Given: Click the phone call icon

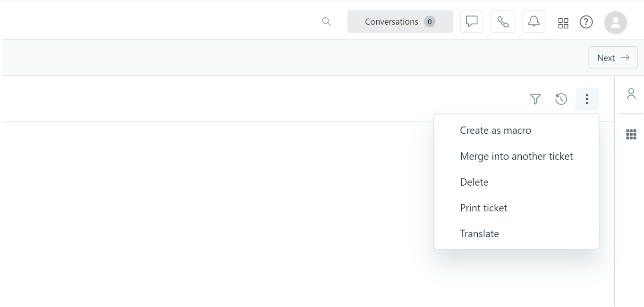Looking at the screenshot, I should tap(503, 22).
